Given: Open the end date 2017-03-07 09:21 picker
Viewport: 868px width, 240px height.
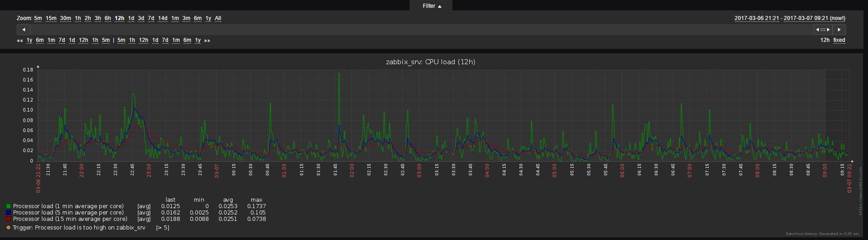Looking at the screenshot, I should (806, 18).
